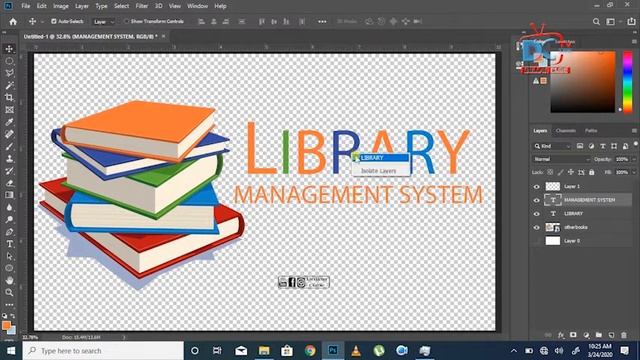Open the workspace switcher dropdown

[613, 22]
